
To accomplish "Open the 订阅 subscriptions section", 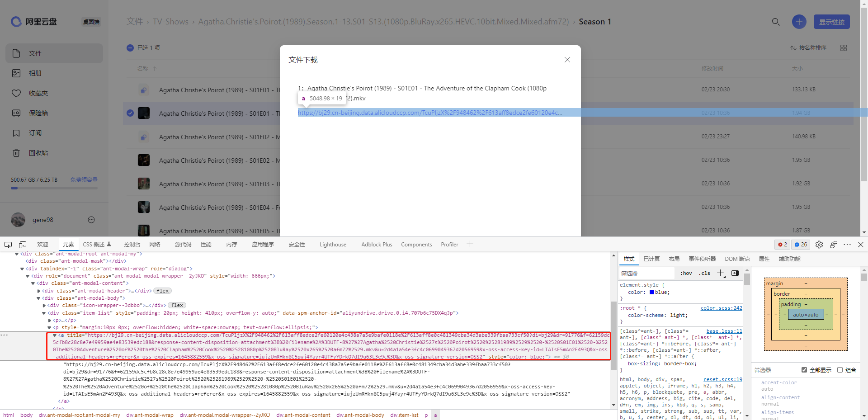I will pos(54,133).
